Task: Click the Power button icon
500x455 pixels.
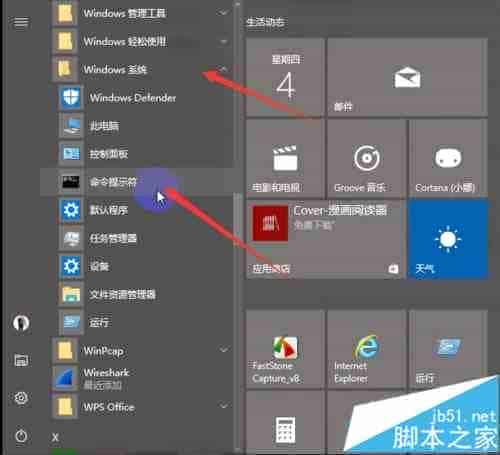Action: tap(21, 436)
